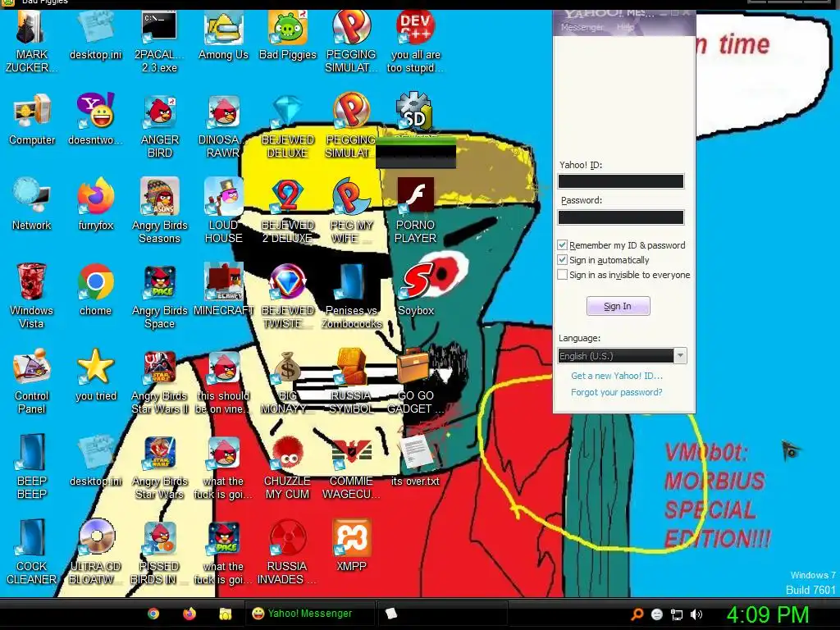840x630 pixels.
Task: Open the MARK ZUCKER... desktop icon
Action: [x=32, y=42]
